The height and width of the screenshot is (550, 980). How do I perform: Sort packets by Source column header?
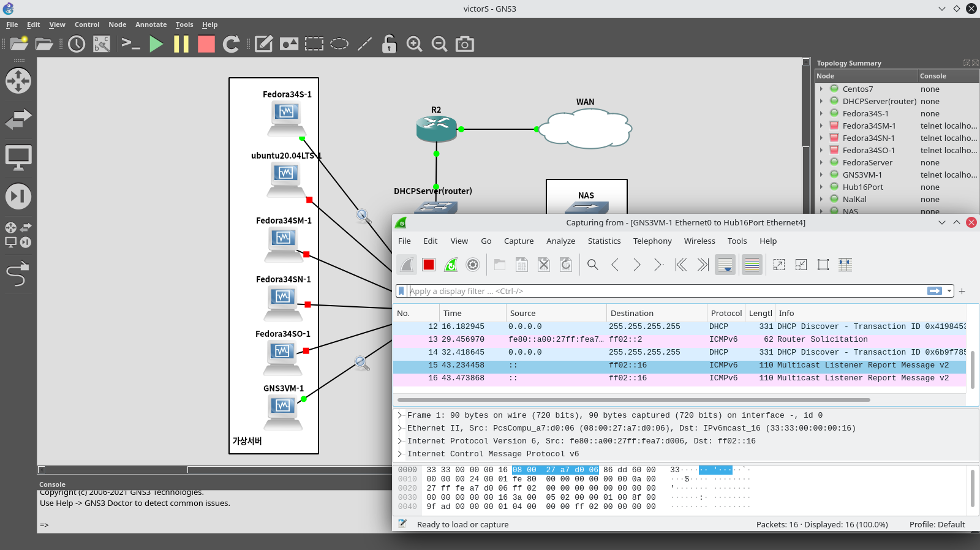pos(556,313)
